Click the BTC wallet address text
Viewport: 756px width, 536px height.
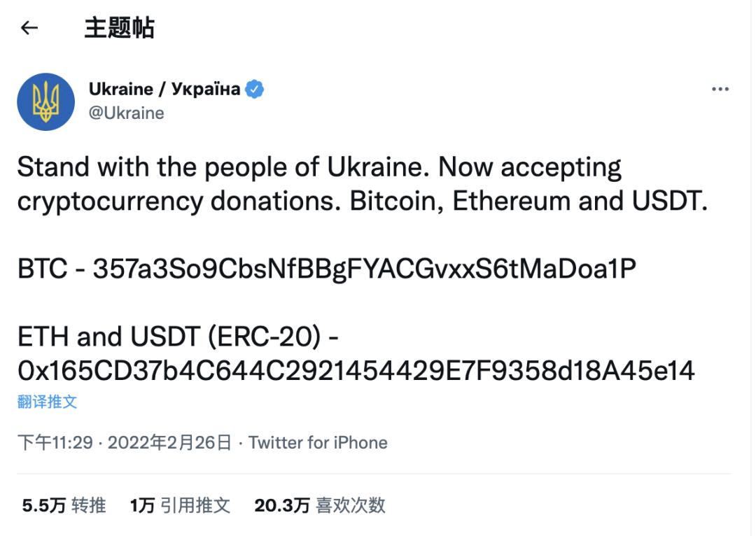pos(364,269)
